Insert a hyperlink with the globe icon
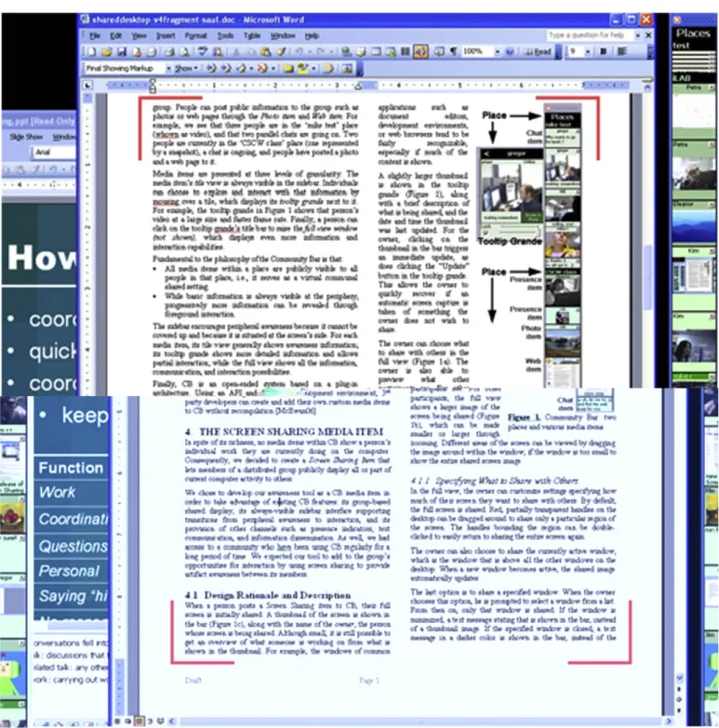 point(347,51)
